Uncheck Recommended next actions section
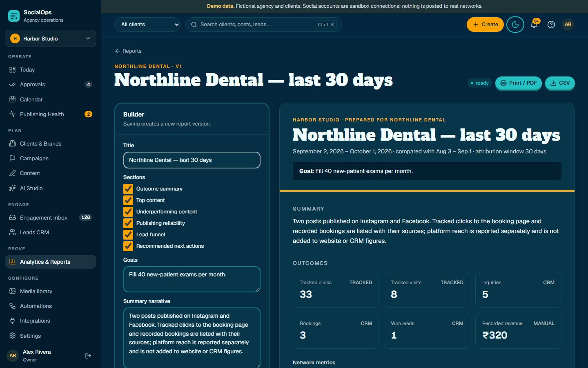Image resolution: width=588 pixels, height=368 pixels. 128,246
